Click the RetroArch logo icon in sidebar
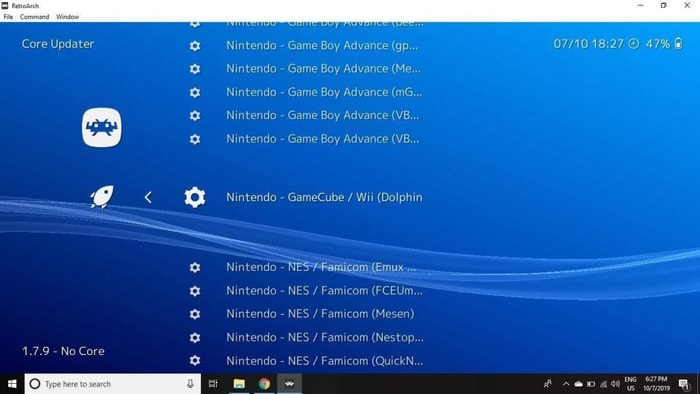The height and width of the screenshot is (394, 700). [x=102, y=128]
